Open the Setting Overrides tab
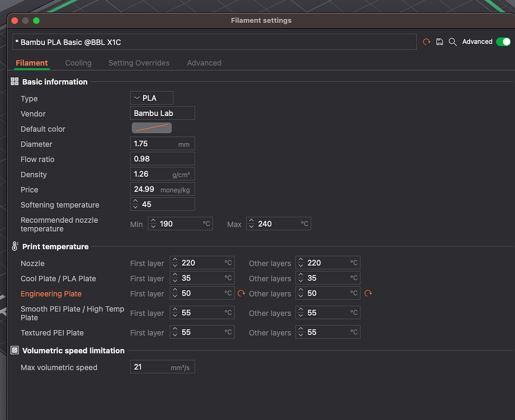 coord(139,63)
